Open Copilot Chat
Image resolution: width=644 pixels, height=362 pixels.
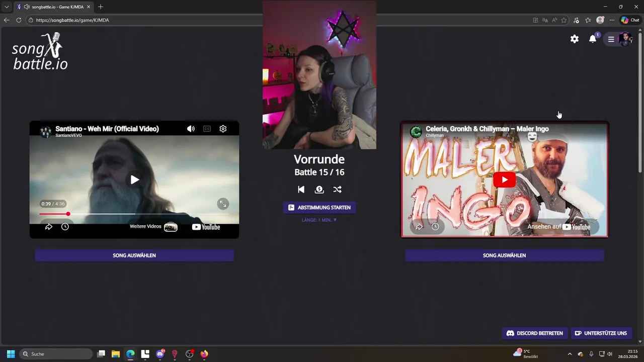(630, 20)
